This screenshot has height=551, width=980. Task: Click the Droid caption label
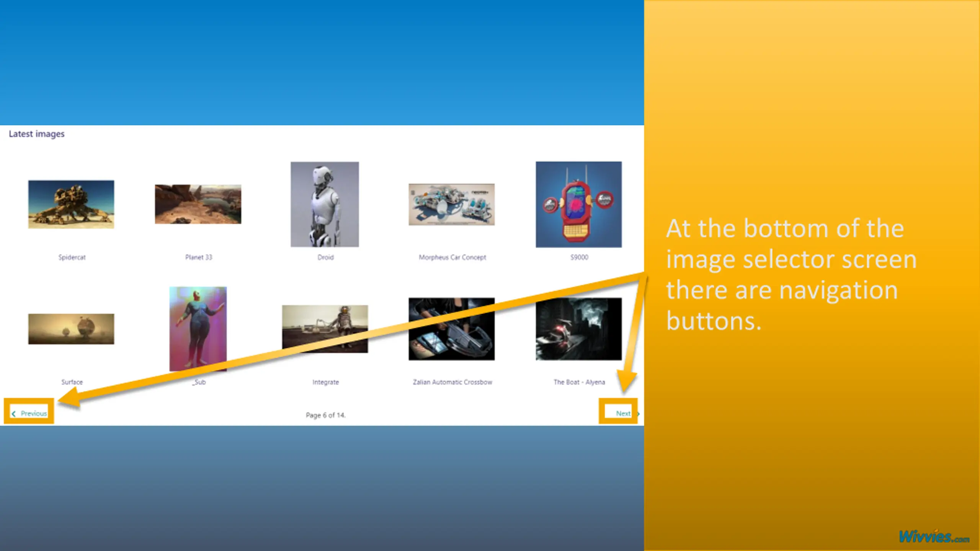(325, 257)
